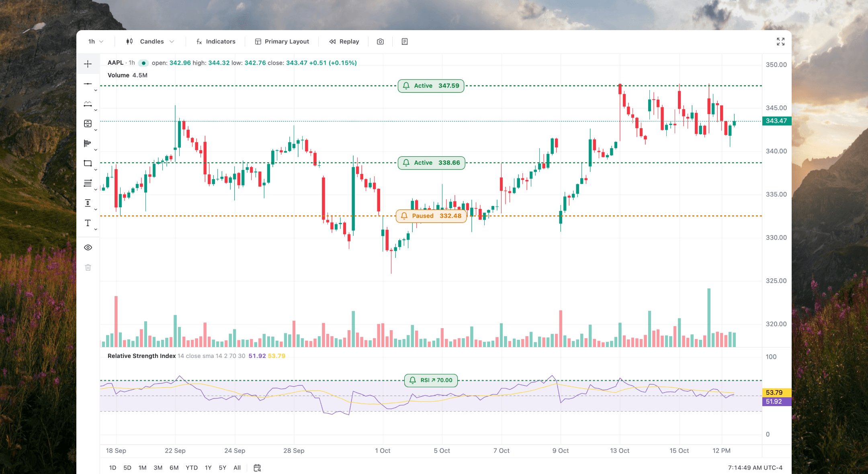
Task: Click the purple RSI value tag 51.92
Action: (776, 401)
